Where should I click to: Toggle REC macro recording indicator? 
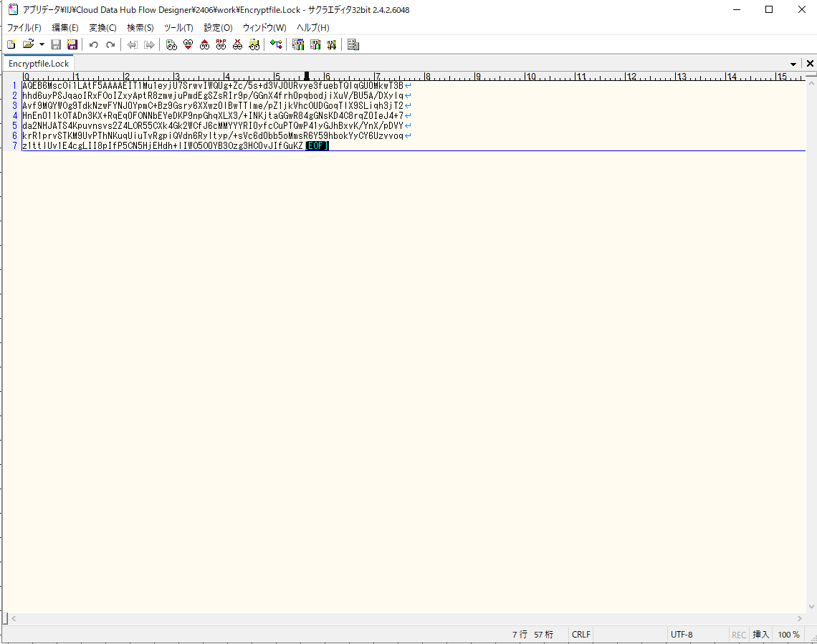coord(738,635)
